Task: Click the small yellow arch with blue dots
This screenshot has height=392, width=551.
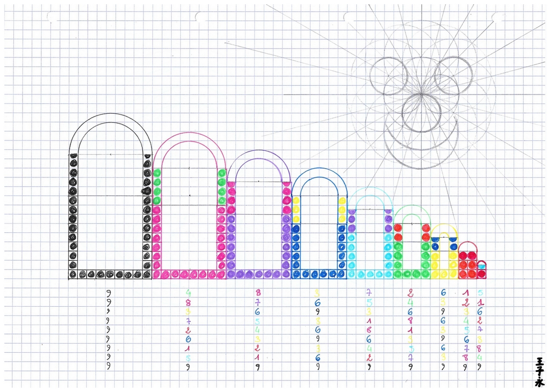Action: pos(444,251)
